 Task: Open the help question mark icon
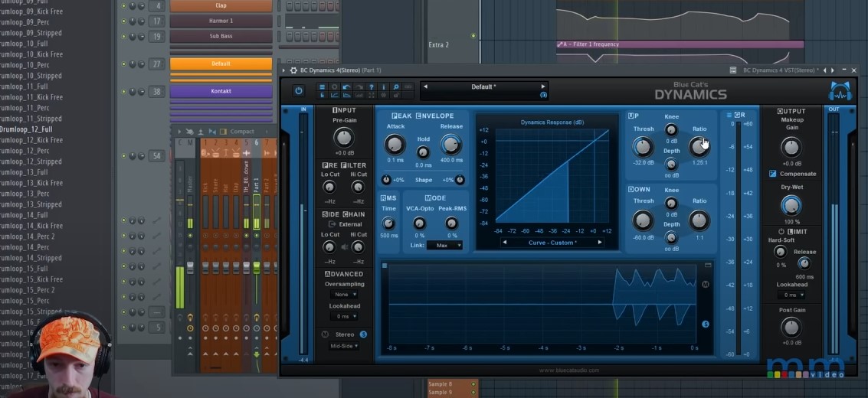[371, 86]
